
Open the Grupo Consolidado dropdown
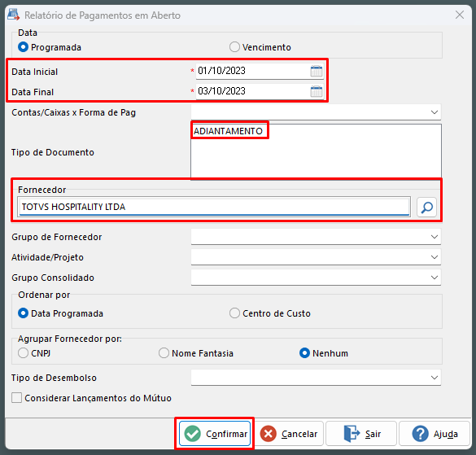(435, 278)
